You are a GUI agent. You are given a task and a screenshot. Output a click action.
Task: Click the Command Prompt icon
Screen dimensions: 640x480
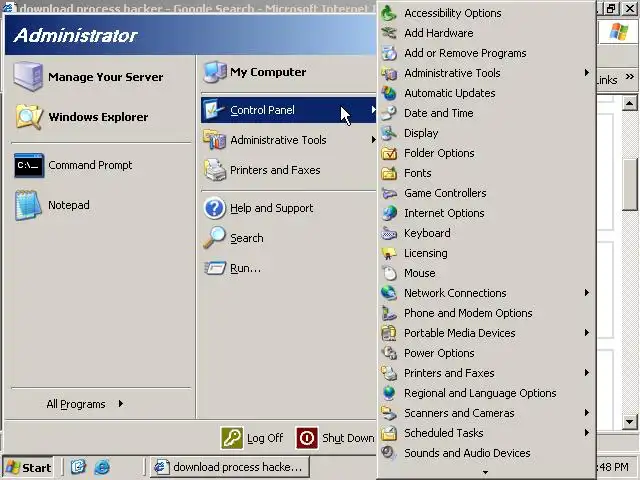click(x=29, y=165)
